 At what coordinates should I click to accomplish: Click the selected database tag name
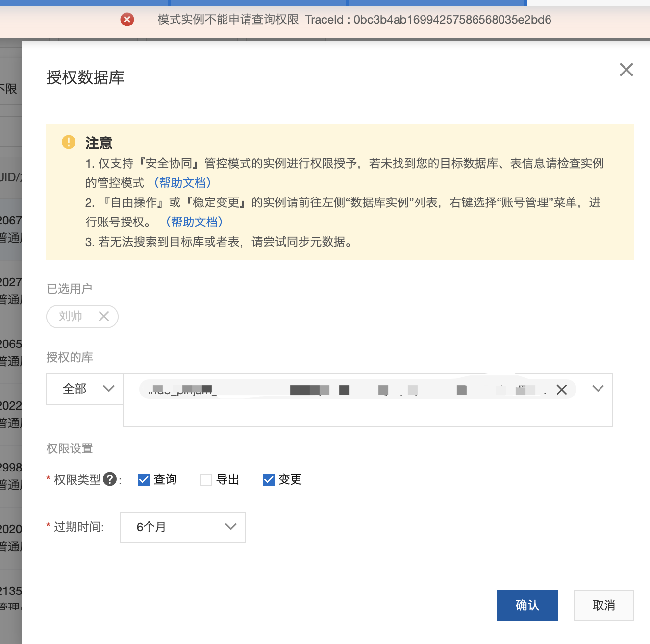294,390
